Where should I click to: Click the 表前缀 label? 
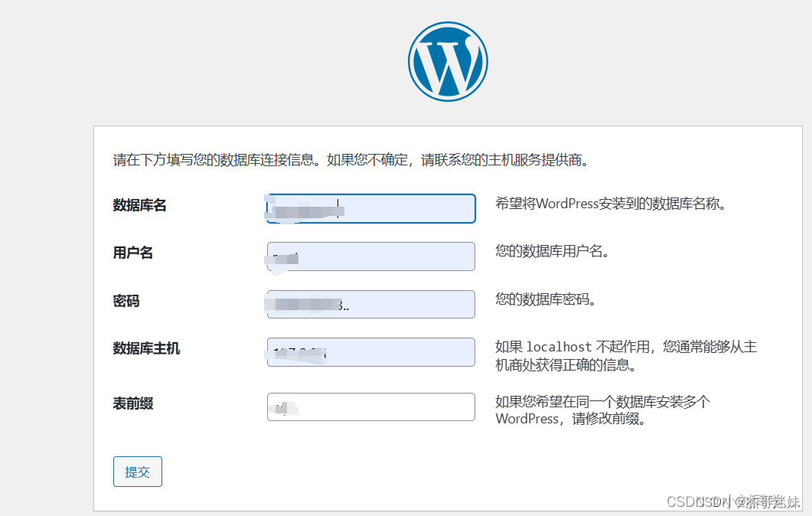133,403
